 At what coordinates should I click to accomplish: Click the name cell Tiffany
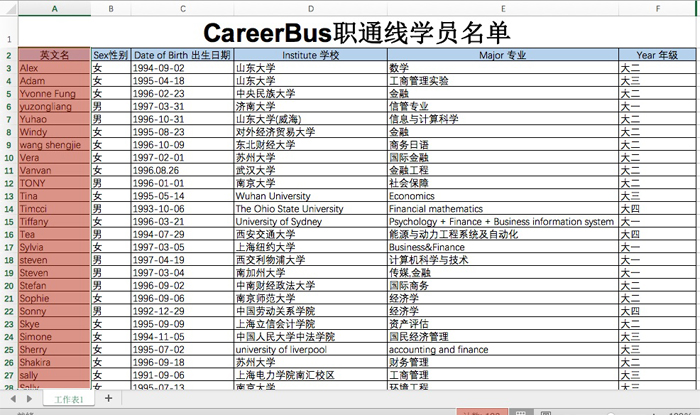coord(54,221)
